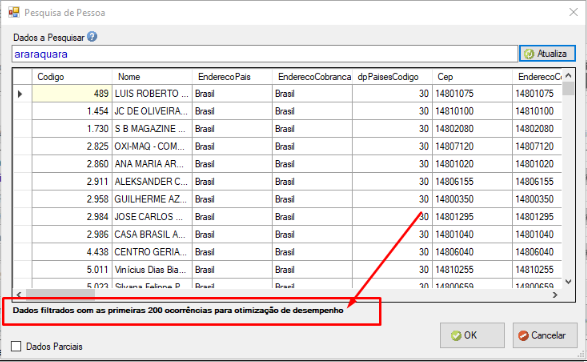Select the cell with code 489
The height and width of the screenshot is (362, 587).
(72, 94)
